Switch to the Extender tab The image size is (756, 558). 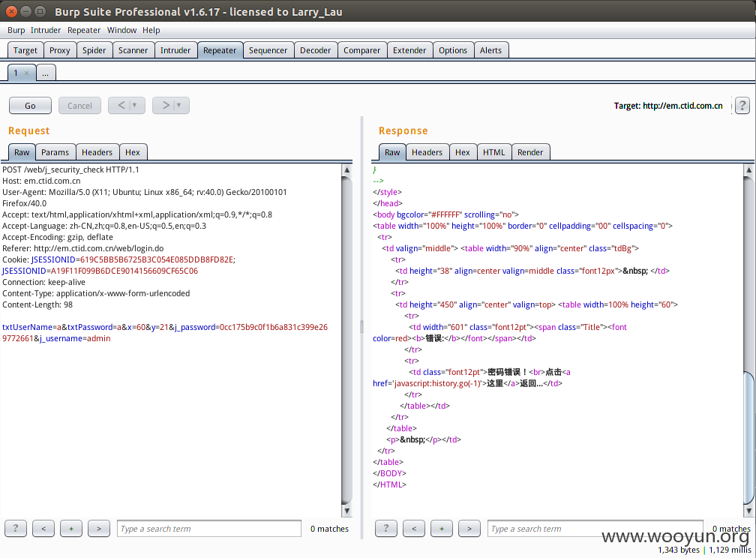click(x=409, y=50)
